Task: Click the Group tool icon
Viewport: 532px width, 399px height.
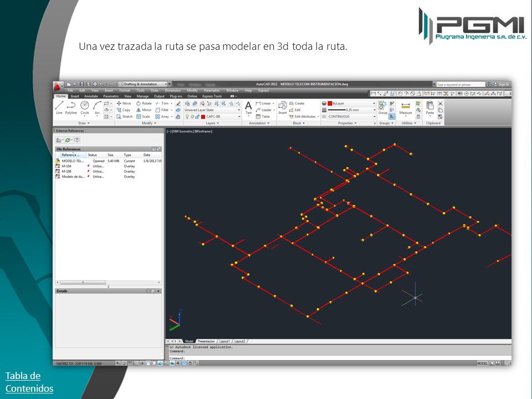Action: (383, 108)
